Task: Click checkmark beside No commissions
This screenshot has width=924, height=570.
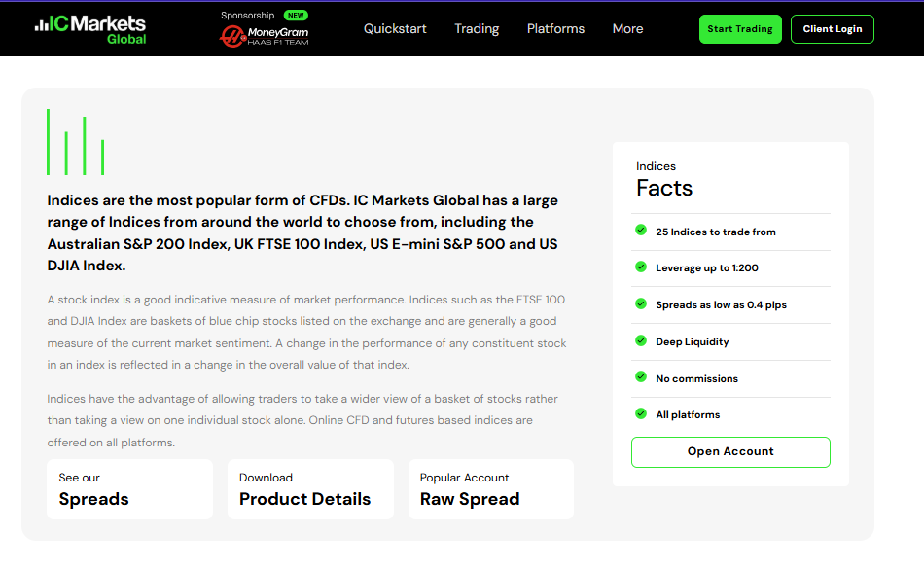Action: click(641, 376)
